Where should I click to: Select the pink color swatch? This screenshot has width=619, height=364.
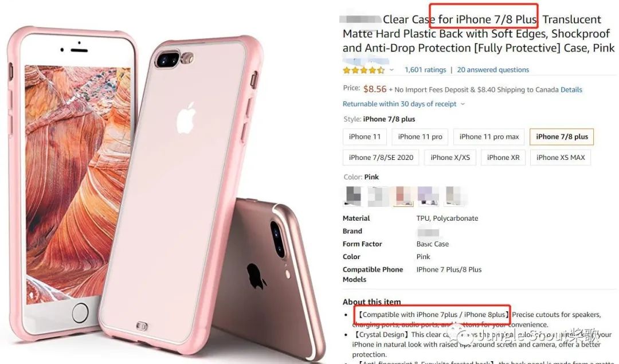point(403,196)
